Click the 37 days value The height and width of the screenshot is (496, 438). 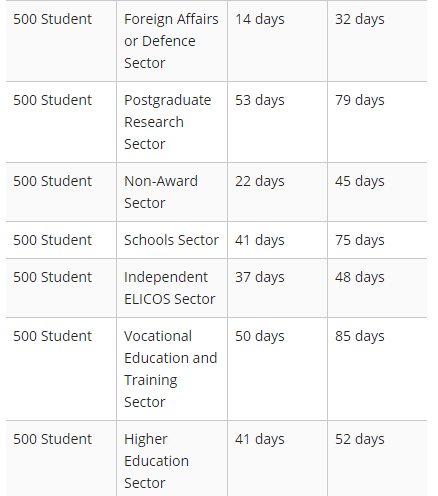pyautogui.click(x=260, y=277)
